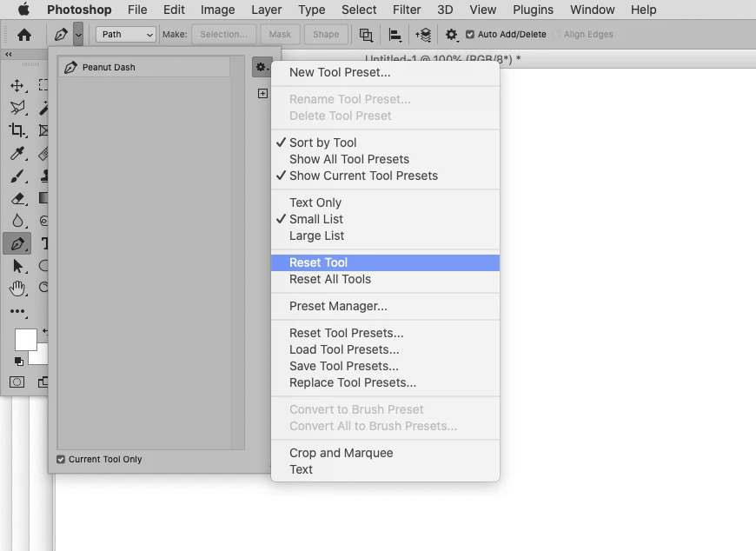The image size is (756, 551).
Task: Click the Selection... button
Action: pos(223,34)
